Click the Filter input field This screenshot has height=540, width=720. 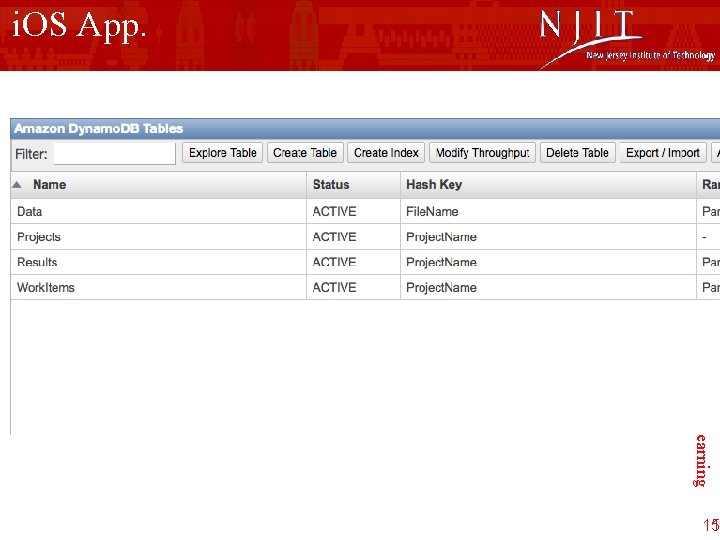click(x=114, y=153)
